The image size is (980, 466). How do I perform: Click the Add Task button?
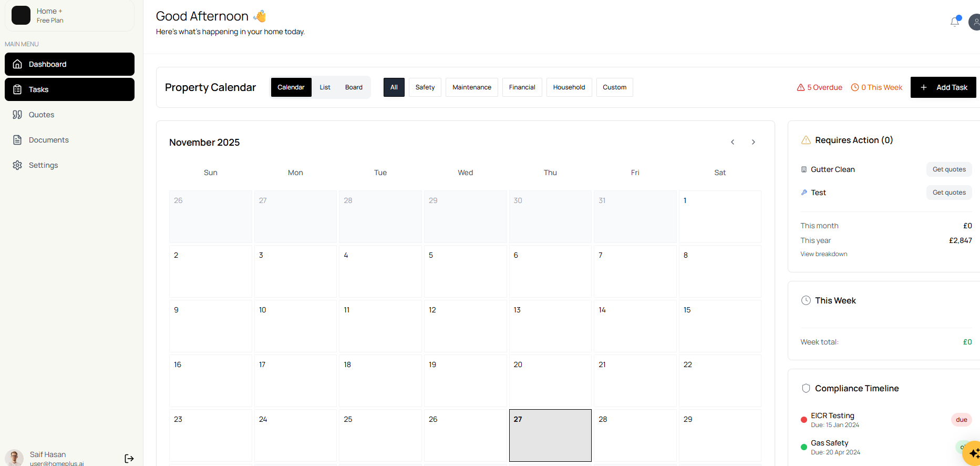coord(943,87)
